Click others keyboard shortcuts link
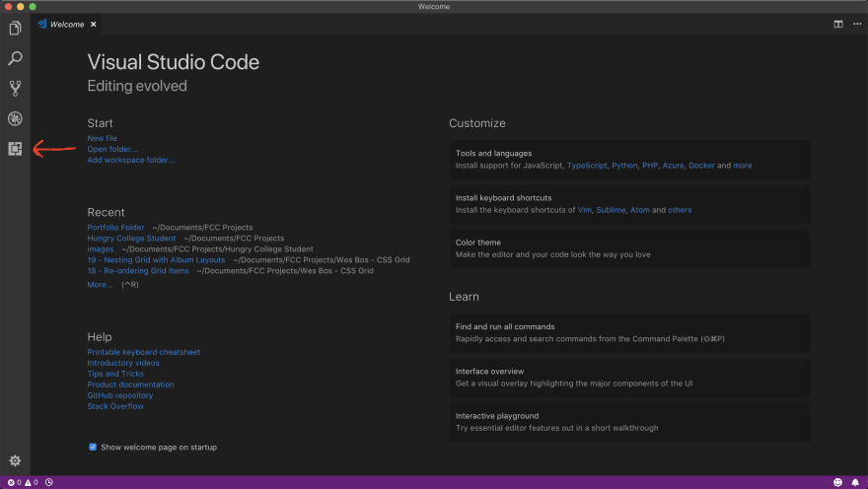868x489 pixels. point(680,210)
